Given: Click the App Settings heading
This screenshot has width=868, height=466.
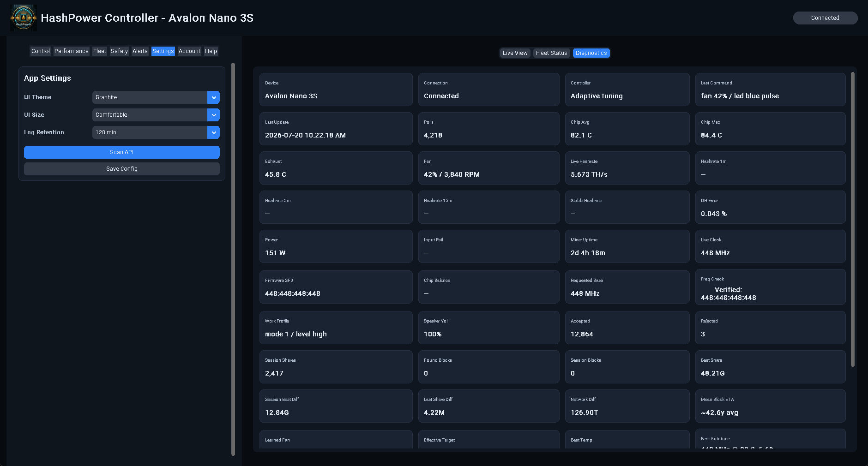Looking at the screenshot, I should click(48, 78).
